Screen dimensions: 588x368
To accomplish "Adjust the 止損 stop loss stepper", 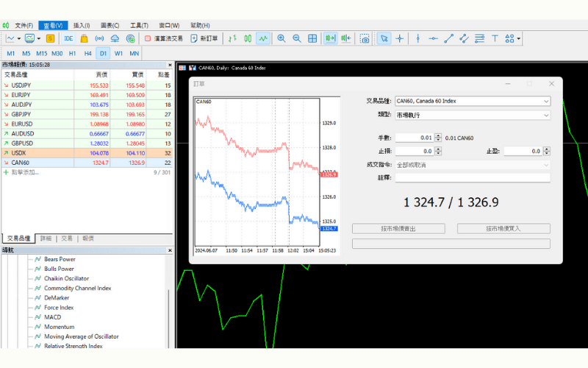I will tap(438, 151).
